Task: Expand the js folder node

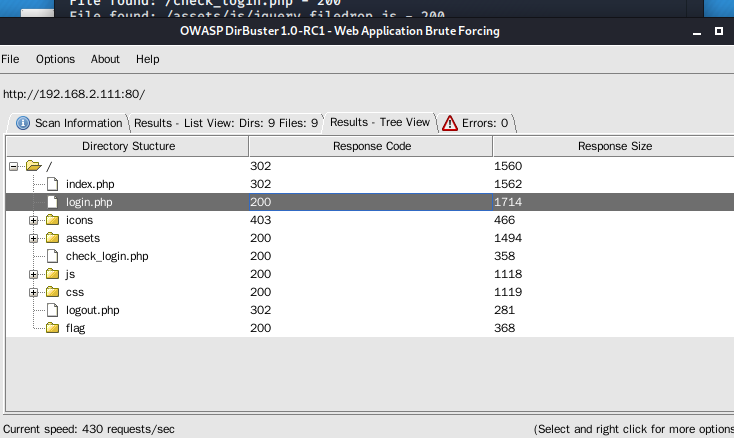Action: click(x=33, y=274)
